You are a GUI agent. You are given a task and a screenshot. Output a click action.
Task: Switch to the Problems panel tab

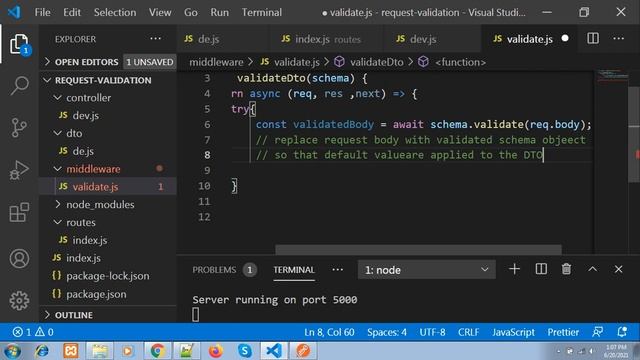point(224,270)
